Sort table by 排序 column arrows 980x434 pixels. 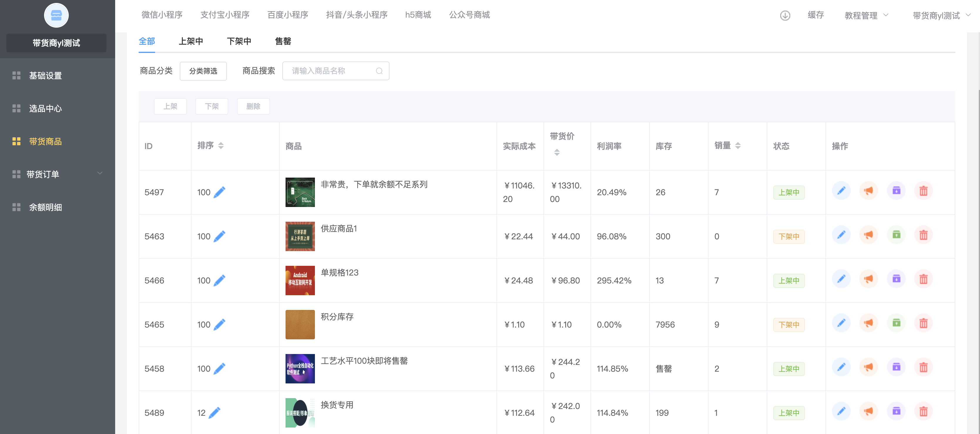(x=221, y=146)
